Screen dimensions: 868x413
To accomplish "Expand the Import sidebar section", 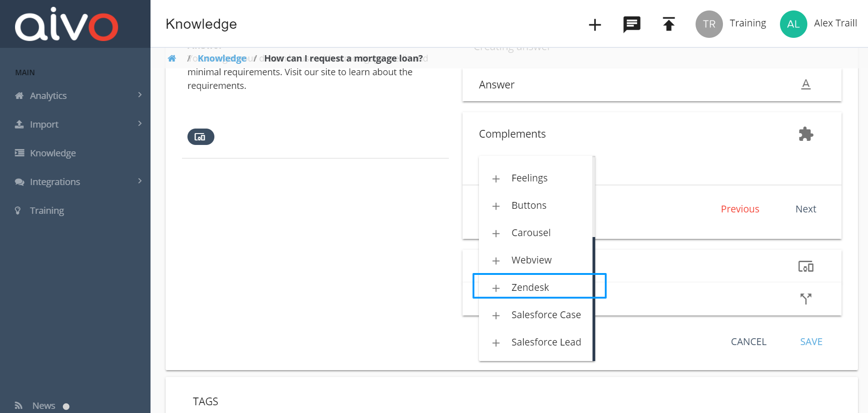I will (x=44, y=124).
